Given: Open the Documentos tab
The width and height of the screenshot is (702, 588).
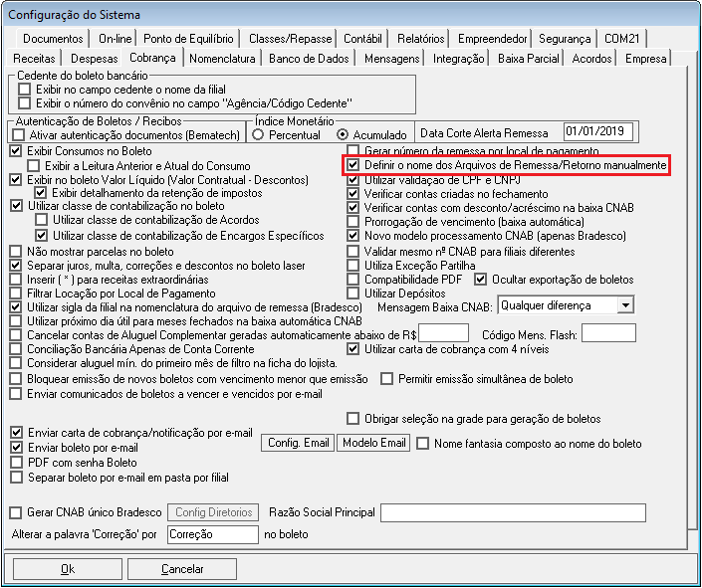Looking at the screenshot, I should pyautogui.click(x=53, y=39).
